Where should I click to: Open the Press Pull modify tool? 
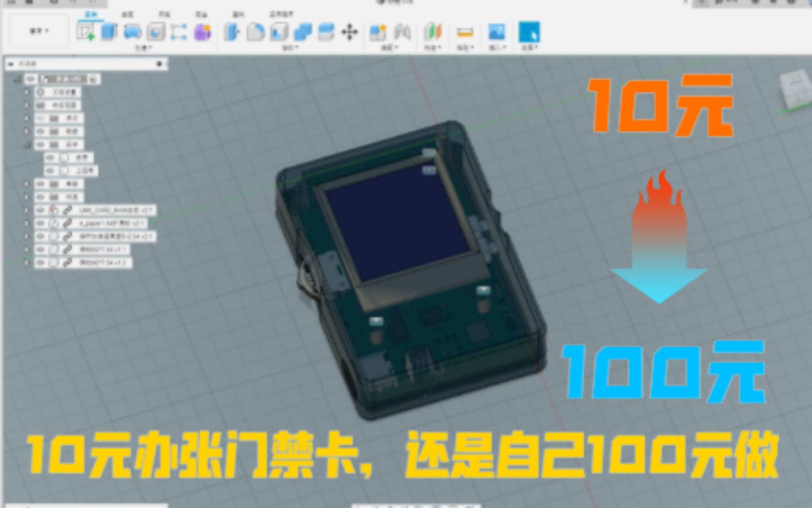coord(231,32)
